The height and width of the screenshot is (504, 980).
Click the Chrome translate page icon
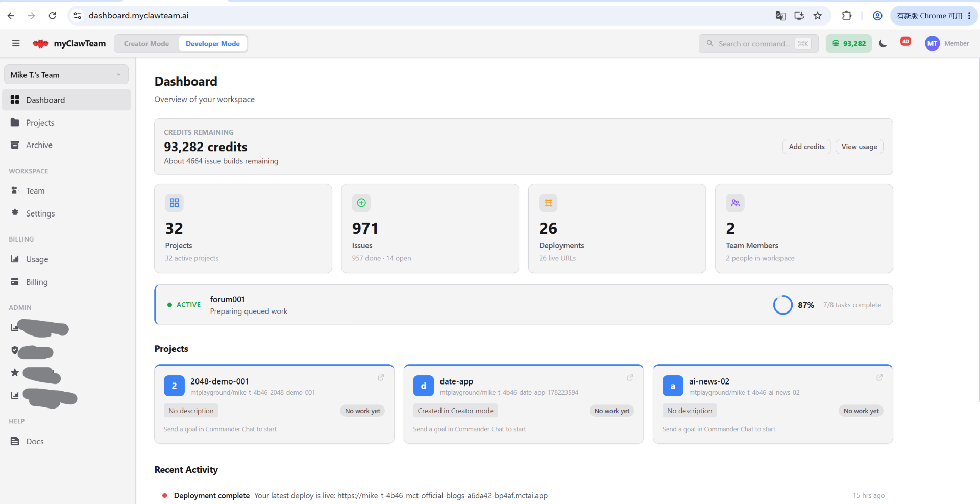(780, 16)
